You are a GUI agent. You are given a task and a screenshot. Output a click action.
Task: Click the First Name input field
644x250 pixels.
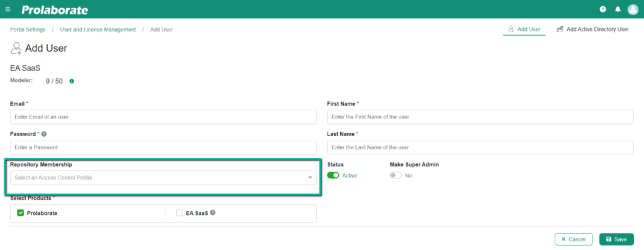tap(480, 116)
